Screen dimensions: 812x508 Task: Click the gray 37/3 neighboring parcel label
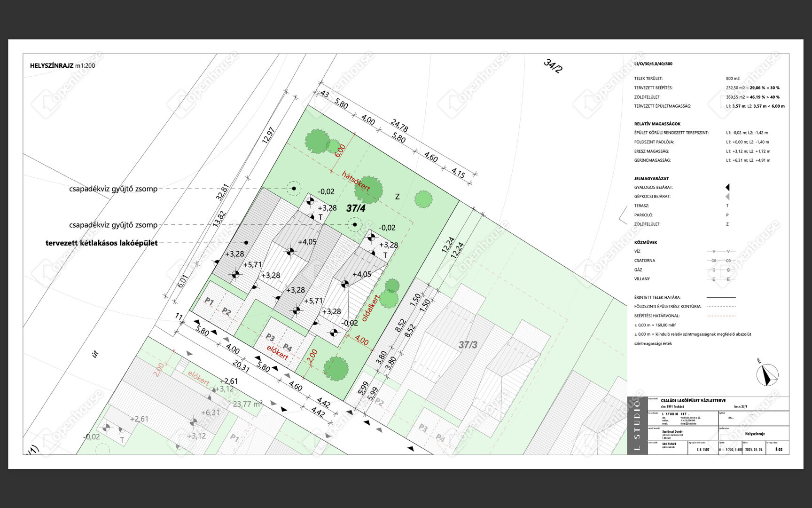468,345
